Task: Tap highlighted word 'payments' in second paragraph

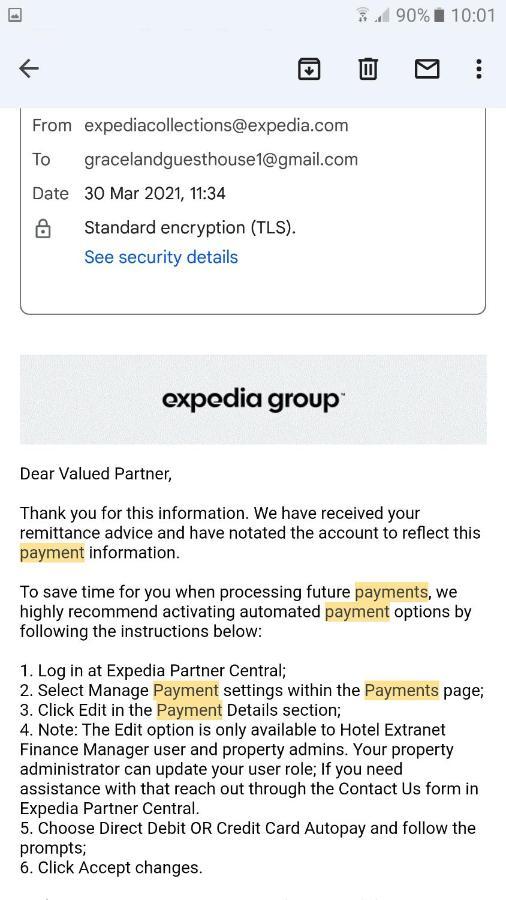Action: point(391,592)
